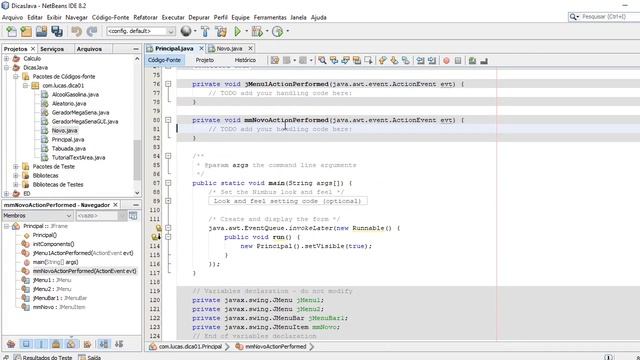
Task: Click the Comment editor toolbar icon
Action: click(472, 60)
